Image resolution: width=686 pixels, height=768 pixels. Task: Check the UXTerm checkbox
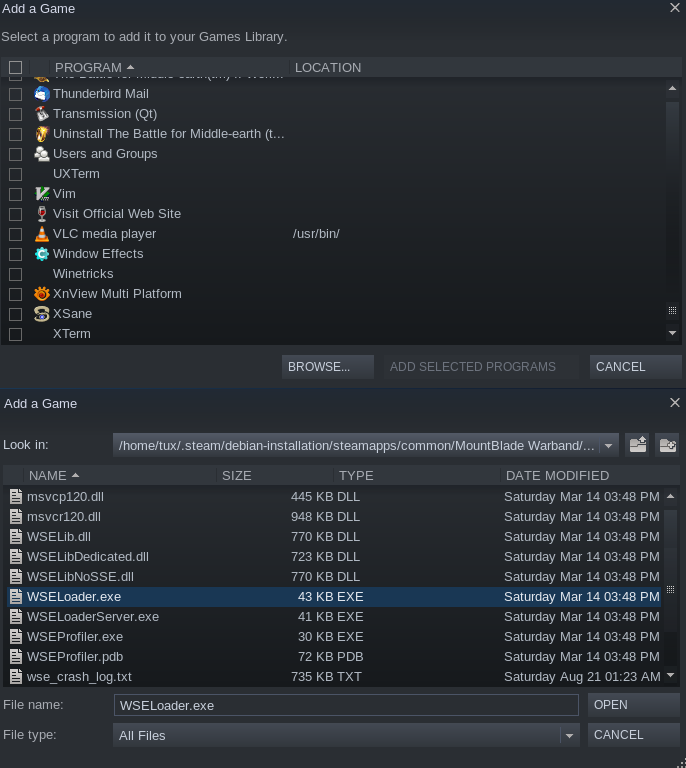pyautogui.click(x=16, y=174)
